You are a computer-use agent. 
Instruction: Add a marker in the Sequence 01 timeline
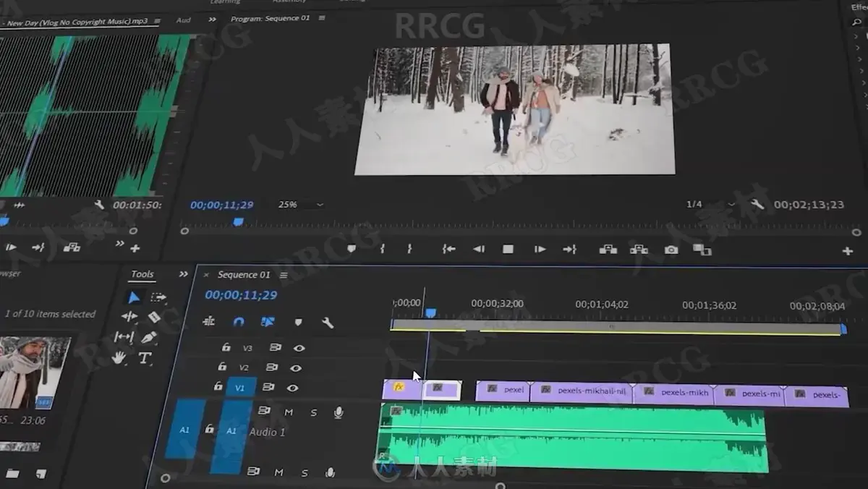[x=298, y=323]
